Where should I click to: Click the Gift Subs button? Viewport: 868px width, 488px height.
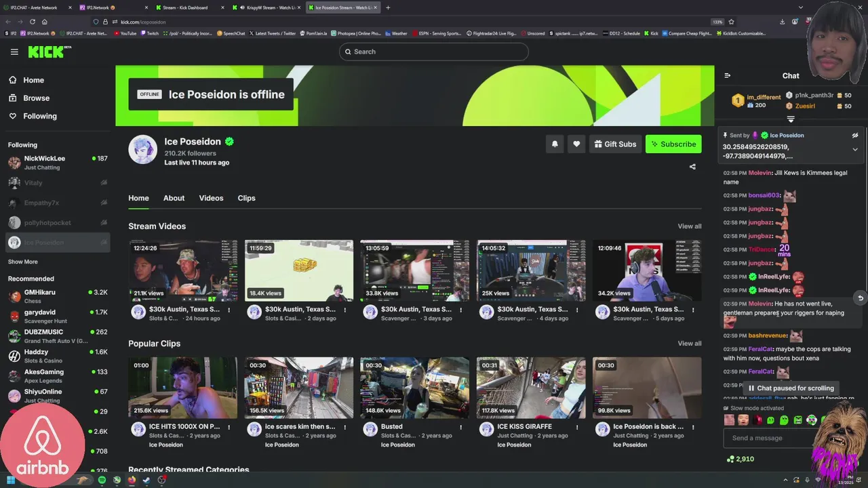616,144
